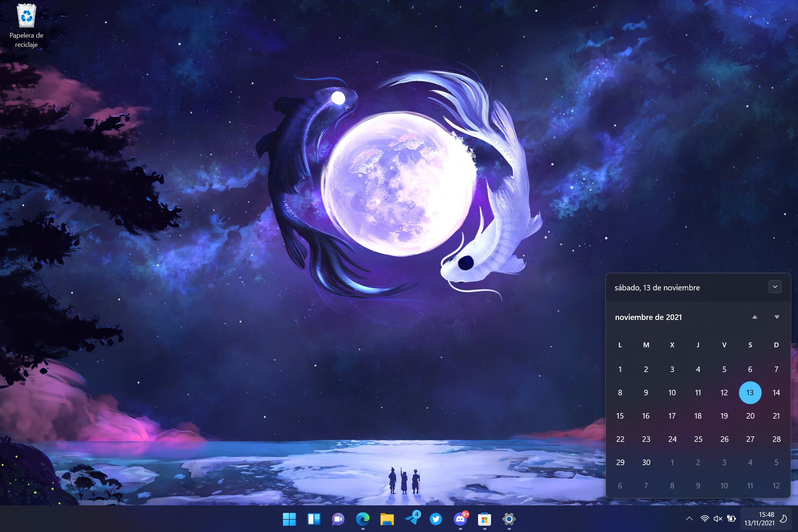Select day 15 in the calendar
The height and width of the screenshot is (532, 798).
620,416
